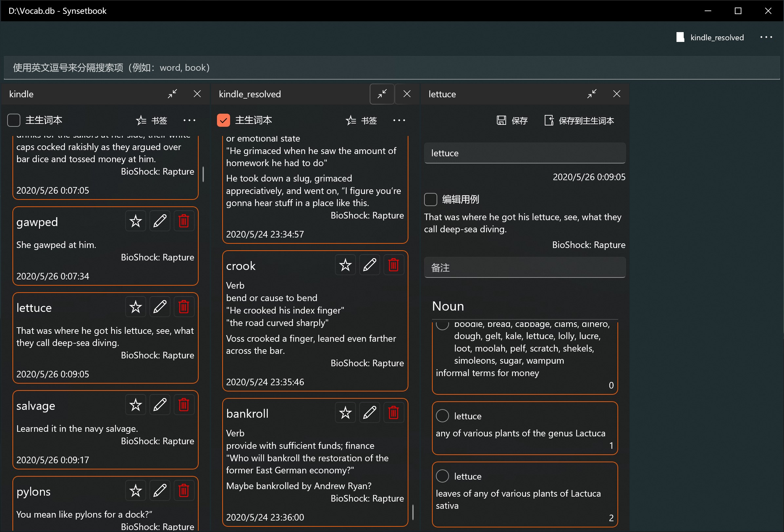The width and height of the screenshot is (784, 532).
Task: Check 主生词本 checkbox in kindle panel
Action: pos(14,120)
